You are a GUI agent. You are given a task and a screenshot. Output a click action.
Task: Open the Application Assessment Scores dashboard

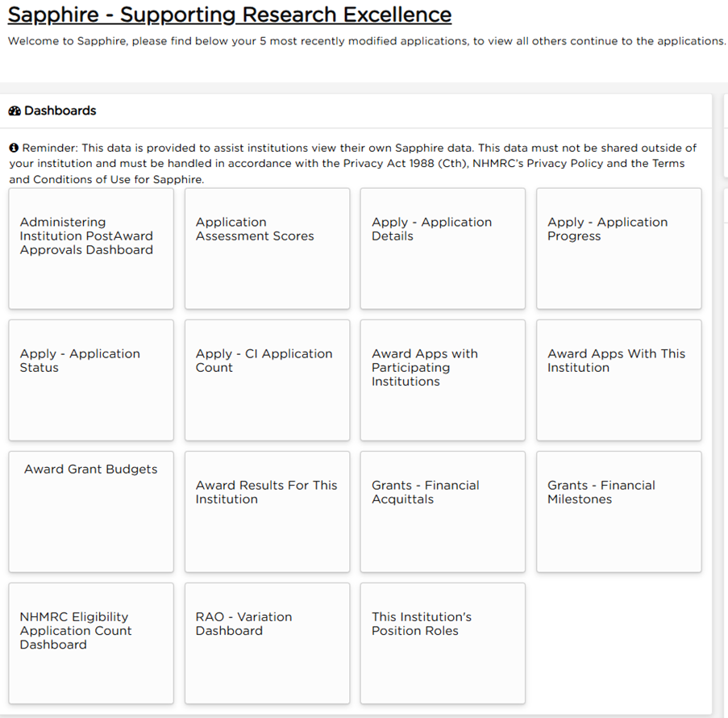[x=267, y=248]
